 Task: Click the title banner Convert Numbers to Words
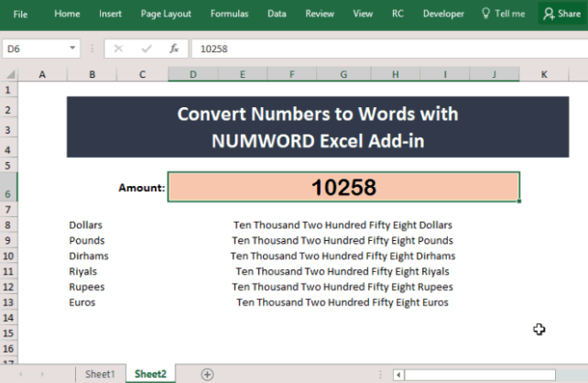point(318,126)
